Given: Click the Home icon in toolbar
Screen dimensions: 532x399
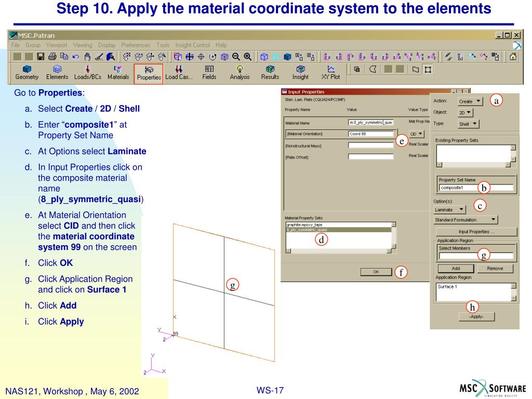Looking at the screenshot, I should 513,57.
